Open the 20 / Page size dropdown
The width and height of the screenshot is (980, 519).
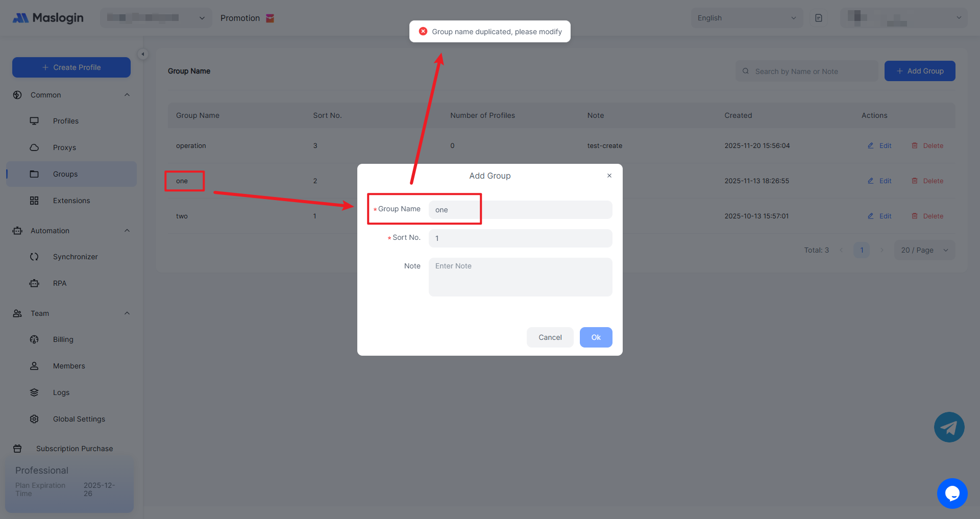[x=924, y=250]
